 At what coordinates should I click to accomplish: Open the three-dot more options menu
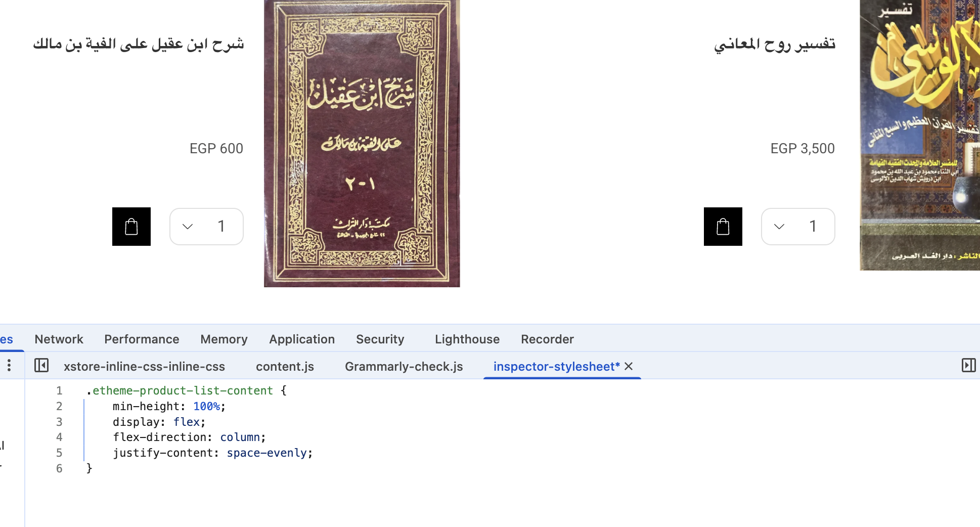point(9,365)
